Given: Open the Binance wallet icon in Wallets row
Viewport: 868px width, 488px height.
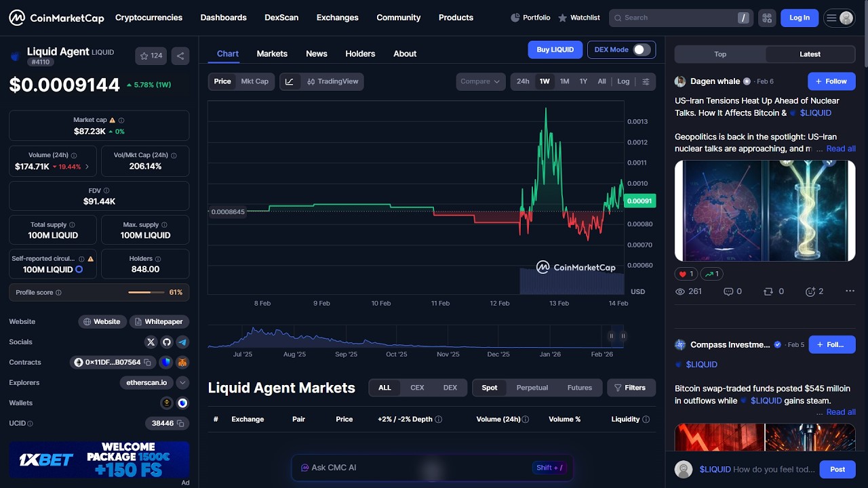Looking at the screenshot, I should [x=167, y=403].
